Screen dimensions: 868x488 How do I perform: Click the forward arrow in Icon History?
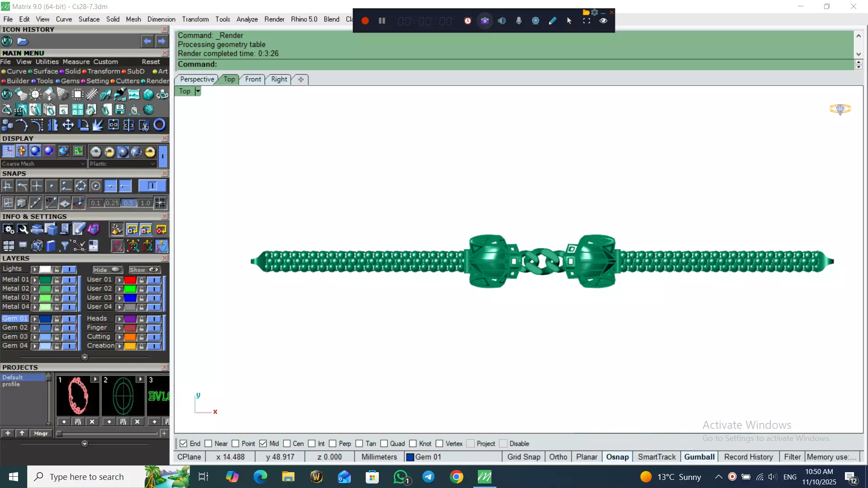pos(161,41)
